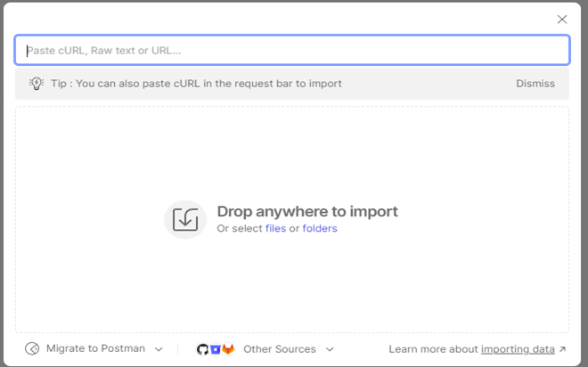Click the external link arrow icon
This screenshot has height=367, width=588.
(x=562, y=349)
